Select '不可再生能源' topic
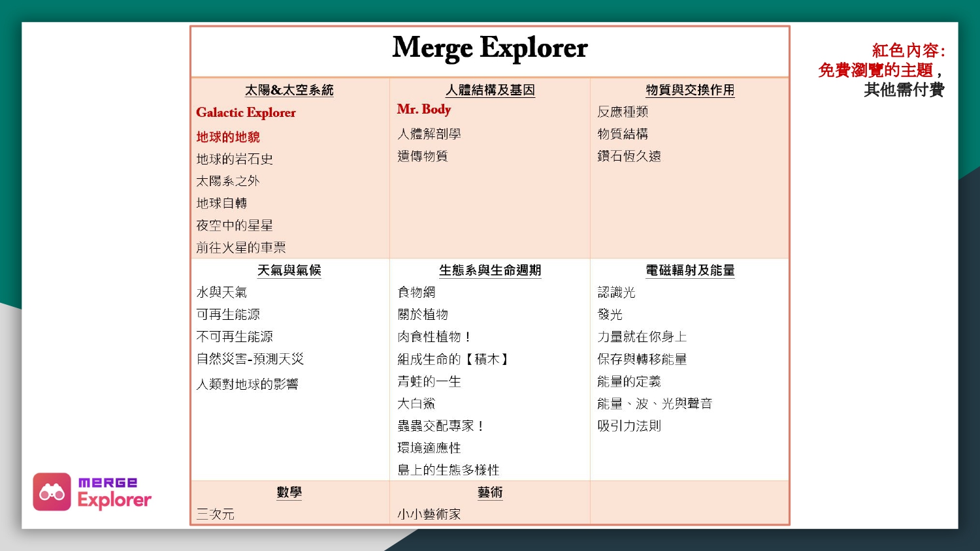Image resolution: width=980 pixels, height=551 pixels. (235, 338)
